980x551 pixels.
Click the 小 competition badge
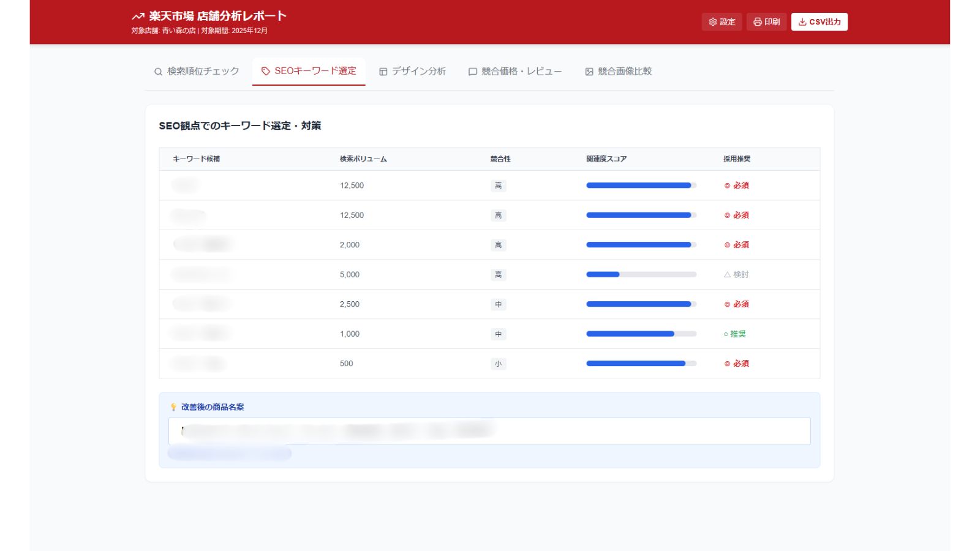[498, 364]
